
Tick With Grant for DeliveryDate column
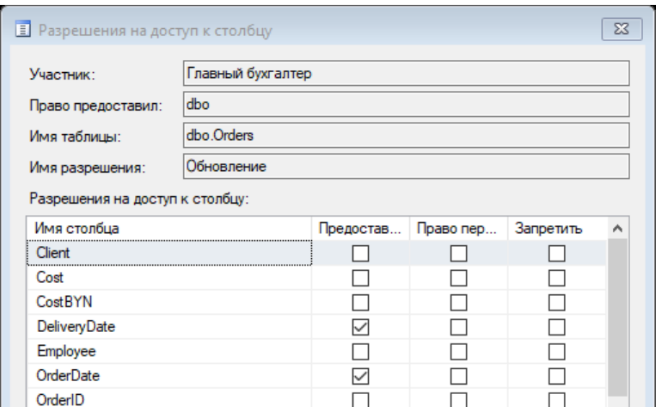pyautogui.click(x=459, y=327)
